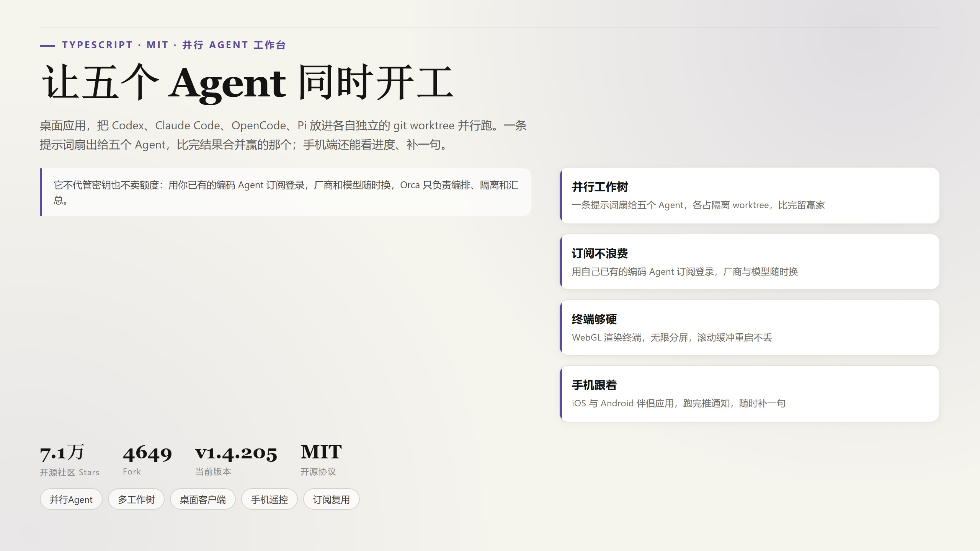The image size is (980, 551).
Task: Click the 手机跟着 card title
Action: click(x=594, y=385)
